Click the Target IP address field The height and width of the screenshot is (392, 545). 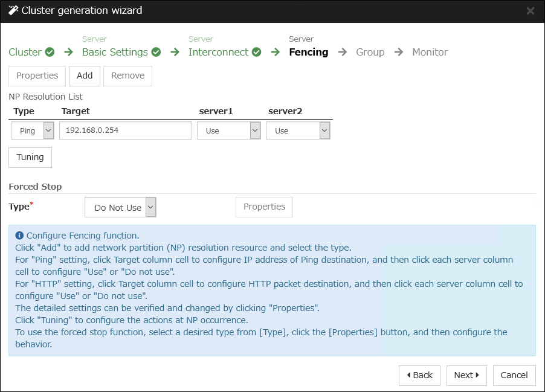click(x=126, y=130)
